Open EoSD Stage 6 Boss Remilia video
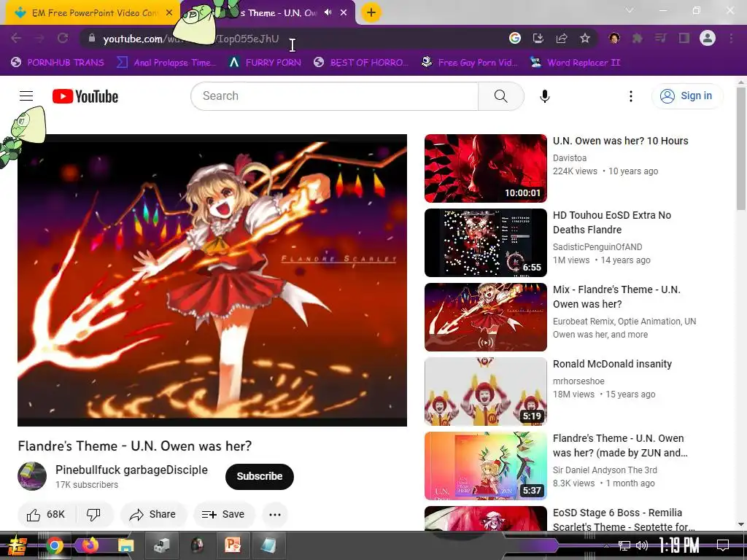 pos(623,519)
